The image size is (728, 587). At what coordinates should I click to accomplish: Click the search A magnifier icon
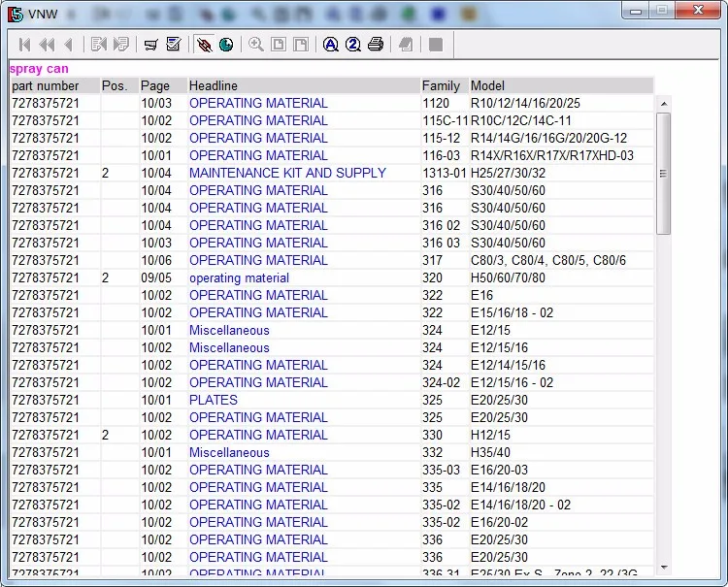331,45
